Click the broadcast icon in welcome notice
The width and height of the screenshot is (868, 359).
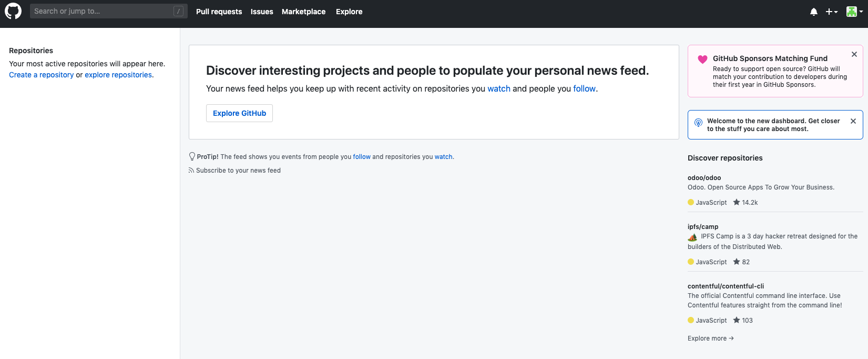698,123
